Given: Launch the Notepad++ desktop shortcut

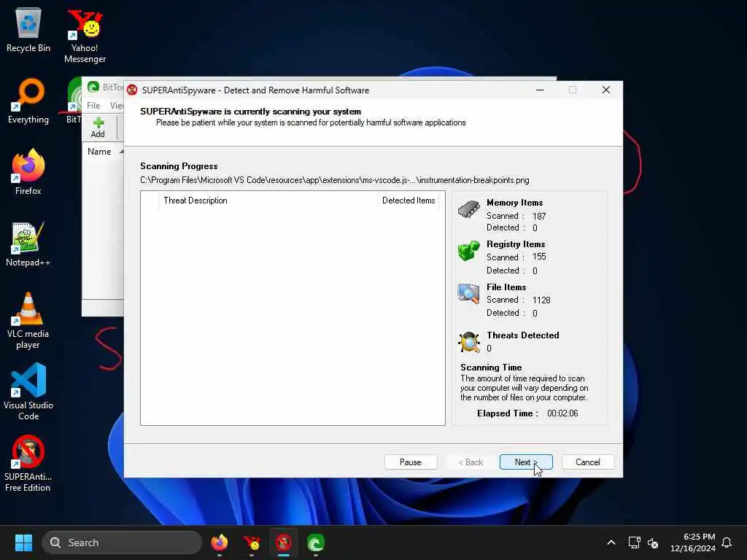Looking at the screenshot, I should click(x=28, y=244).
